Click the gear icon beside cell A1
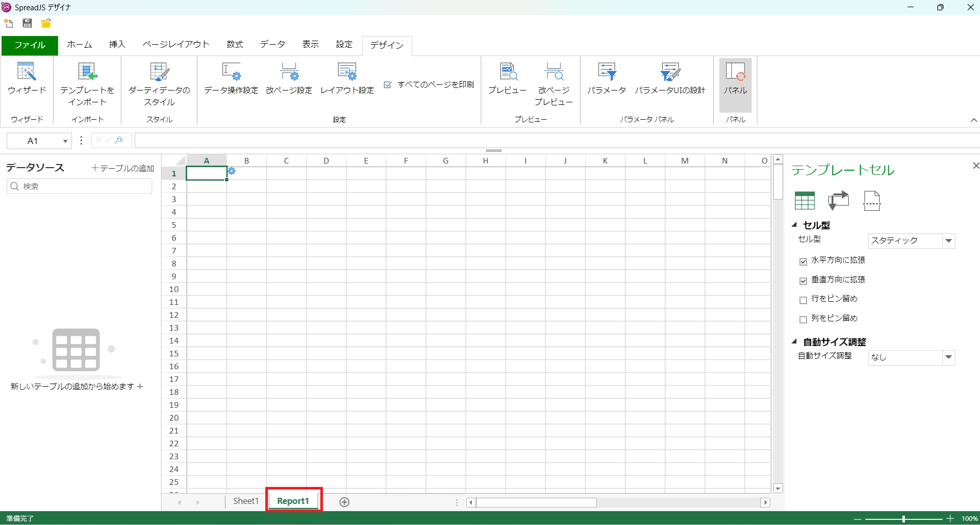The image size is (980, 525). 232,171
